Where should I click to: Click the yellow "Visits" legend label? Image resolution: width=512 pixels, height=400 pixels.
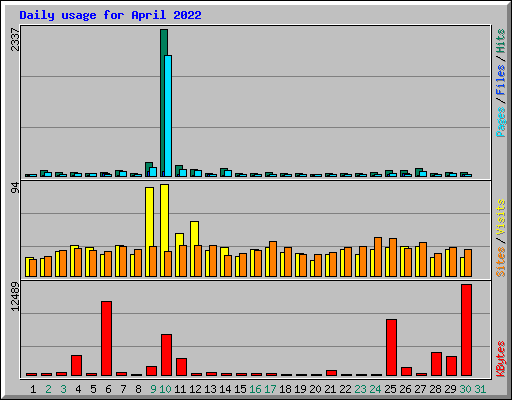(501, 218)
